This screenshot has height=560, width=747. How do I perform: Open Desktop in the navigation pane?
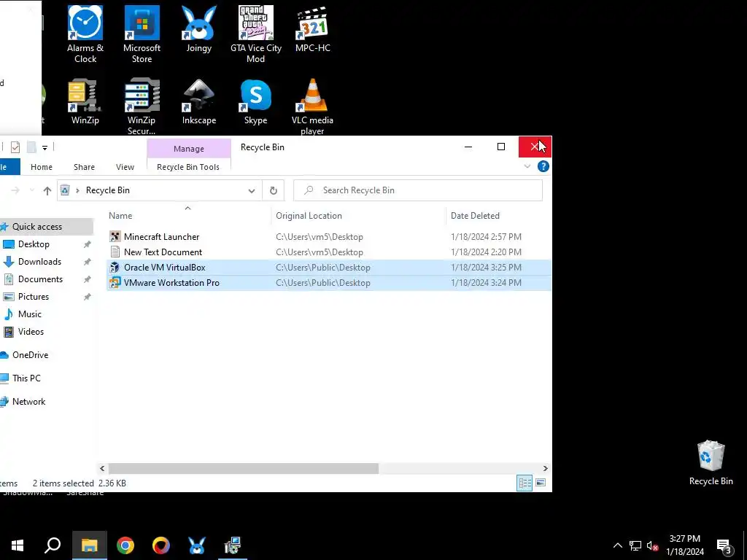tap(34, 244)
